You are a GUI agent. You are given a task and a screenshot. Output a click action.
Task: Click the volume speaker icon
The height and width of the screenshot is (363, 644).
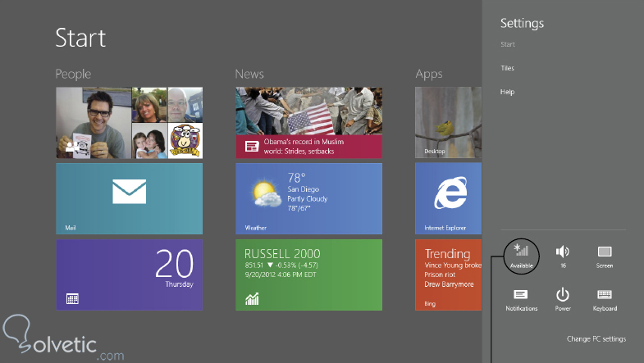pos(563,252)
